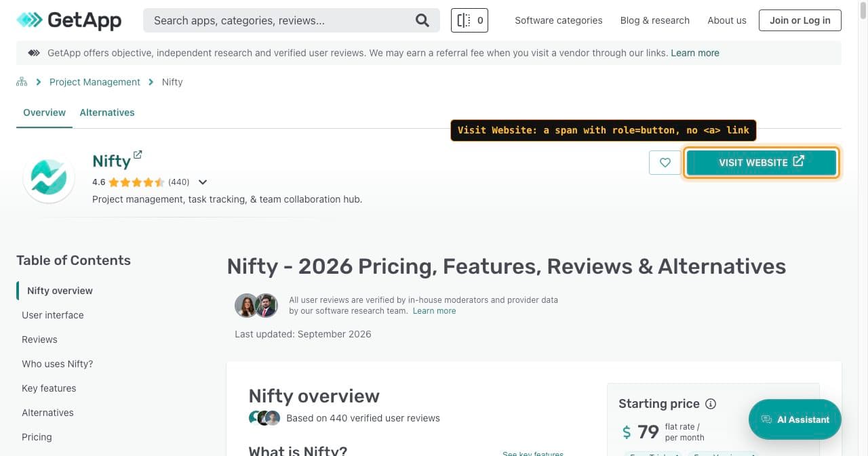
Task: Click the rating stars next to 4.6
Action: 136,182
